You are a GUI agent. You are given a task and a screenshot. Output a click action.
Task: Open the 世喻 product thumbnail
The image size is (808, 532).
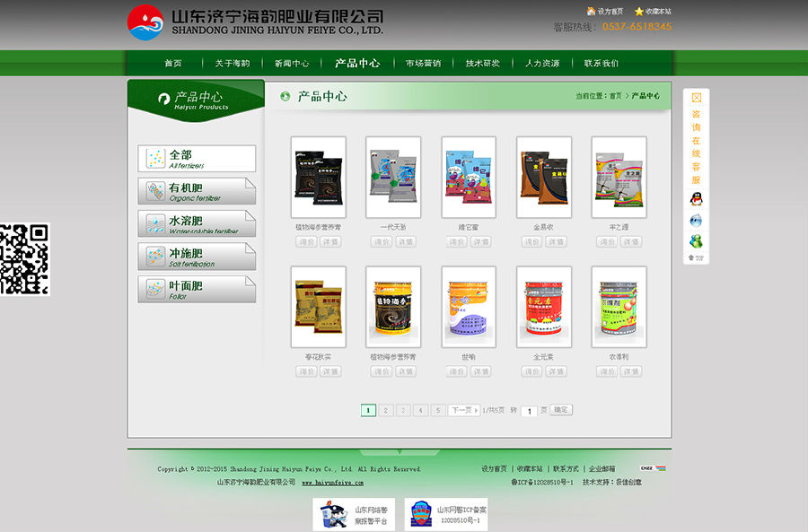(x=469, y=307)
